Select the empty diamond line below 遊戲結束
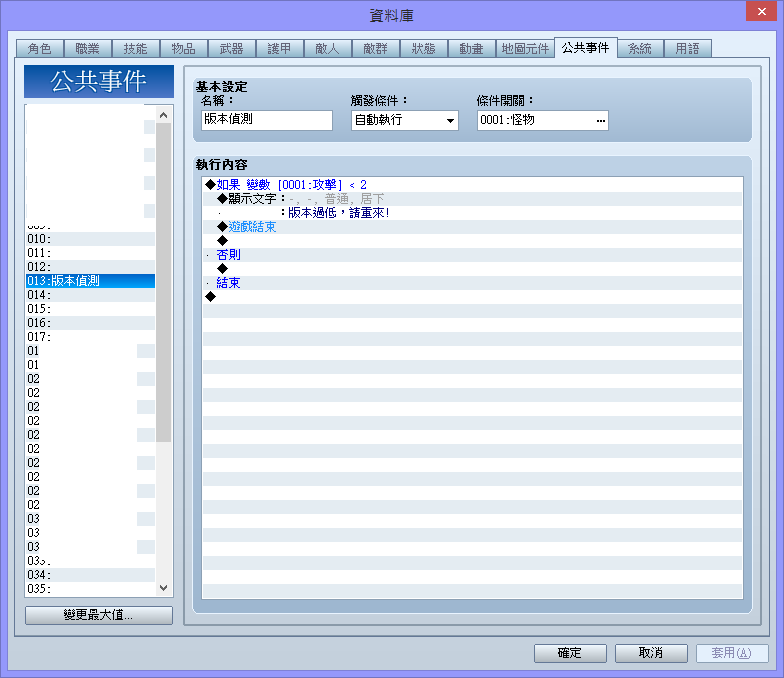 tap(472, 240)
